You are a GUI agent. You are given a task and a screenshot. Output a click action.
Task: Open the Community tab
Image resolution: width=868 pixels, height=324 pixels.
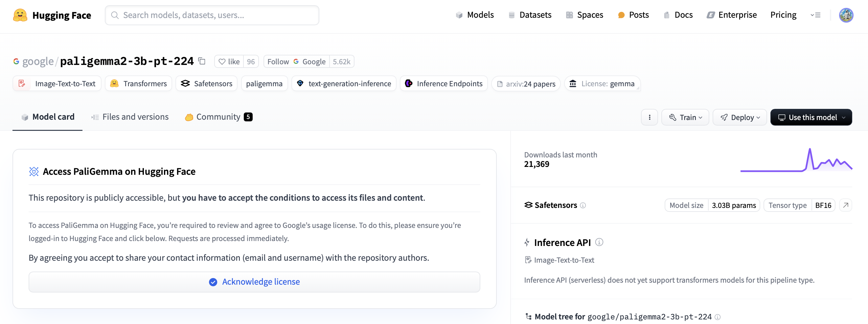point(218,117)
